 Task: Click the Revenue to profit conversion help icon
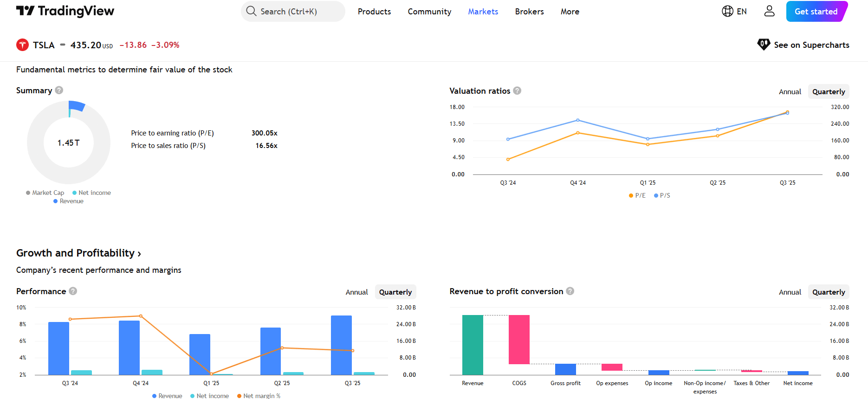pyautogui.click(x=570, y=291)
